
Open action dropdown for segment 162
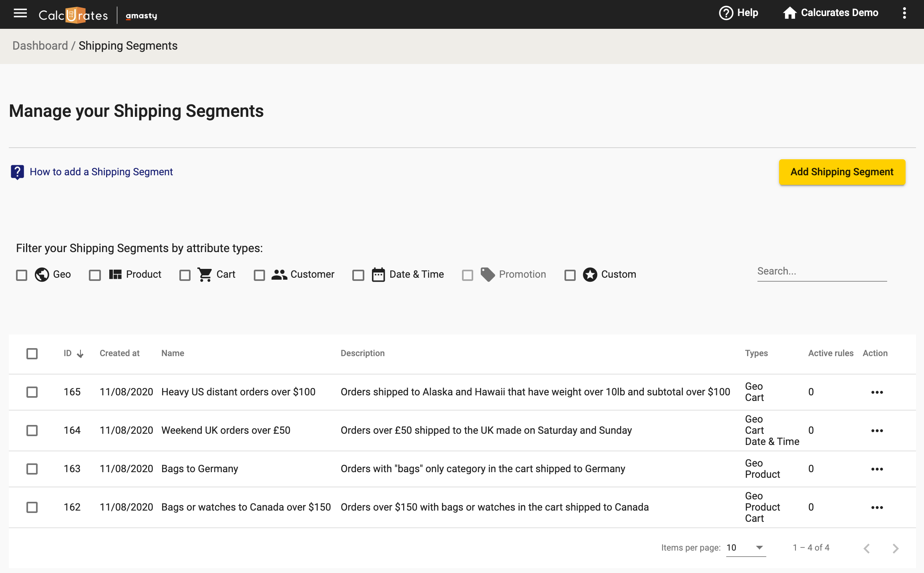[x=877, y=507]
